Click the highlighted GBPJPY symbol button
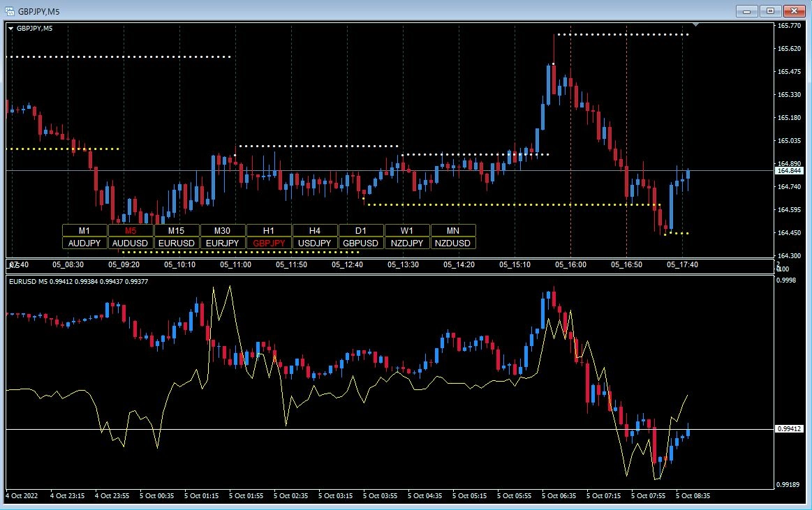This screenshot has height=510, width=812. [x=269, y=243]
